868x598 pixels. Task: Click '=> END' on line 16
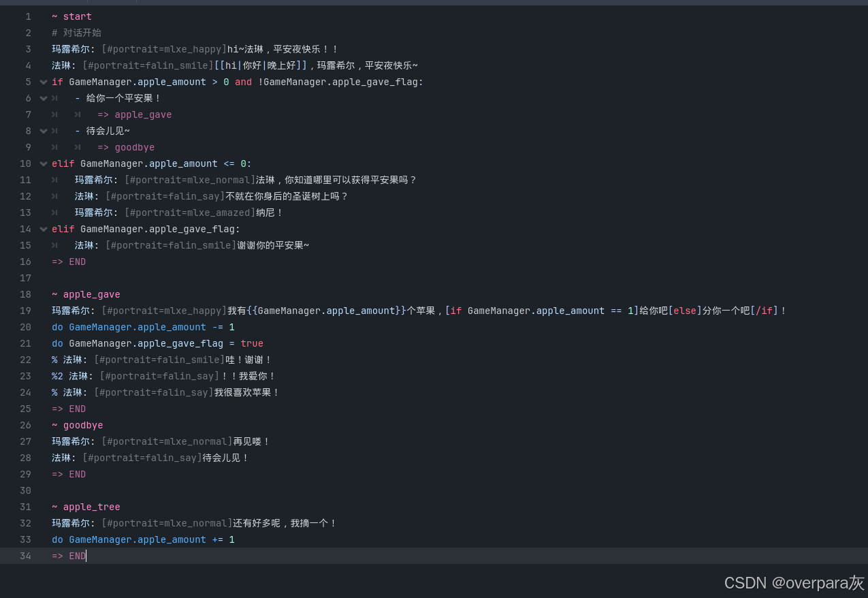coord(69,262)
